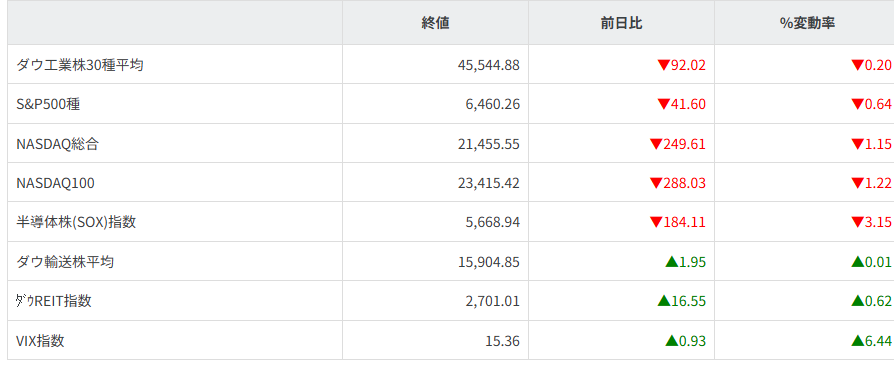Select 半導体株(SOX)指数 row label

pyautogui.click(x=76, y=222)
